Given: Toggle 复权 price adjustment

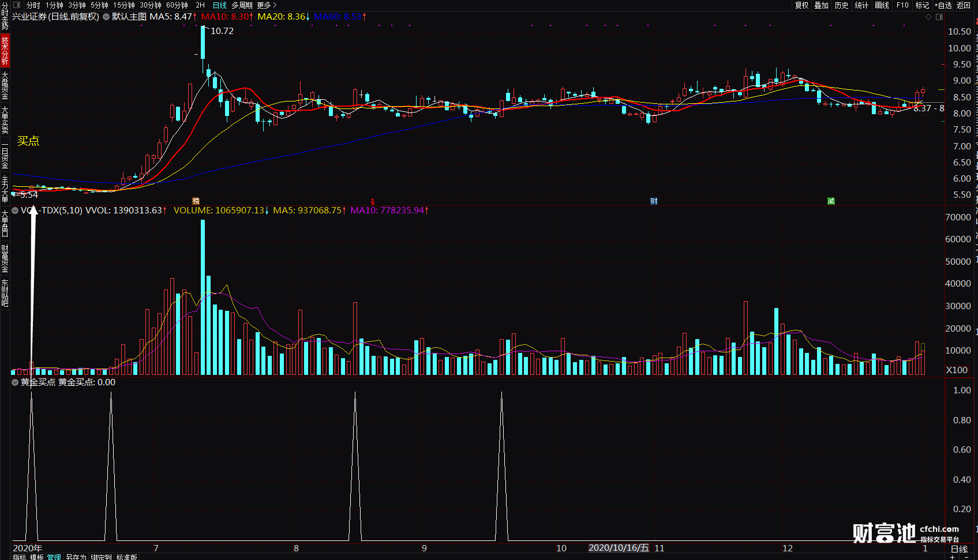Looking at the screenshot, I should tap(802, 5).
